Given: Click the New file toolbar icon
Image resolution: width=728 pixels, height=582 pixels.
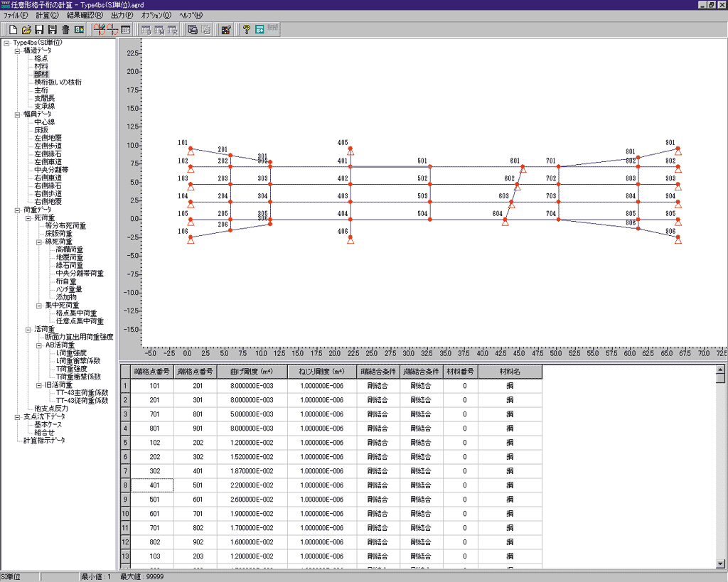Looking at the screenshot, I should 12,30.
